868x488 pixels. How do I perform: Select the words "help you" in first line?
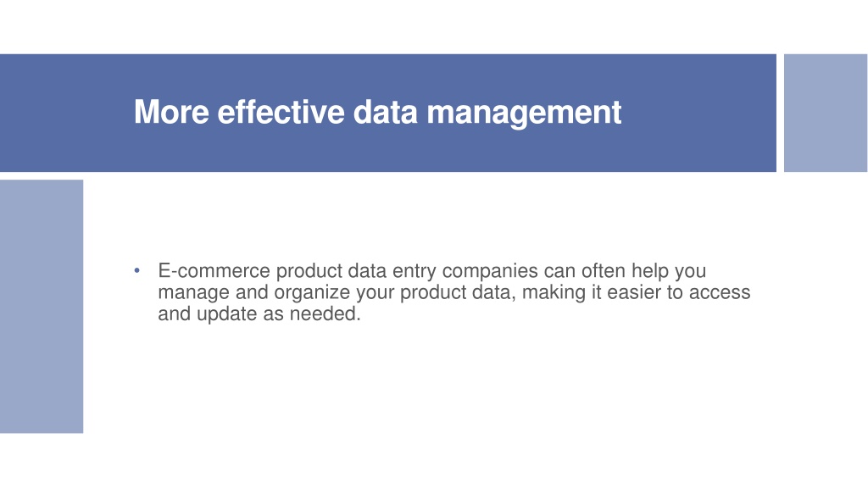pyautogui.click(x=669, y=272)
